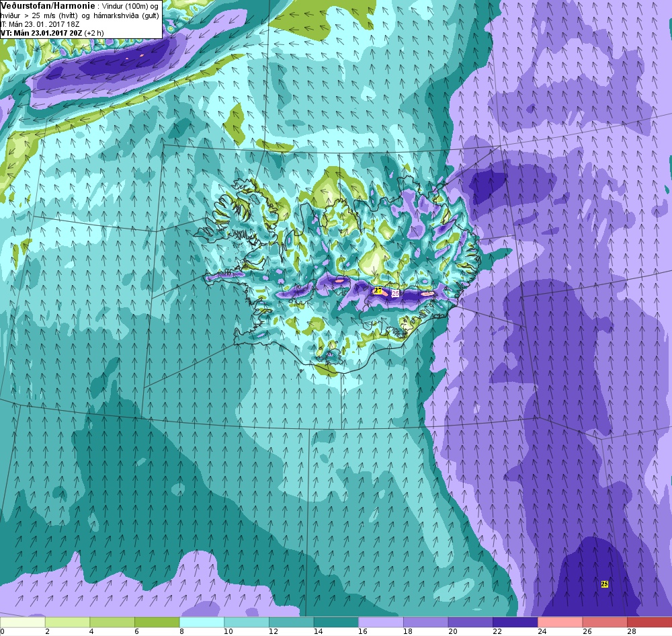This screenshot has height=636, width=672.
Task: Click the legend scale number '18'
Action: point(408,631)
